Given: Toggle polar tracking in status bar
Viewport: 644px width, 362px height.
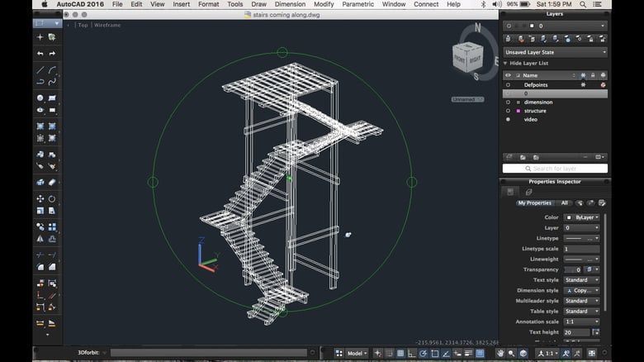Looking at the screenshot, I should tap(423, 354).
